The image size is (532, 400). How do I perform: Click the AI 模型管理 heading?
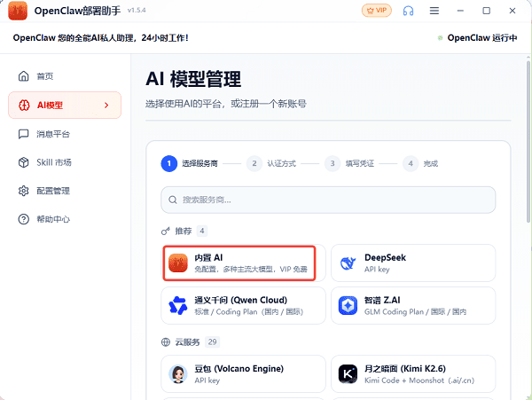(193, 79)
